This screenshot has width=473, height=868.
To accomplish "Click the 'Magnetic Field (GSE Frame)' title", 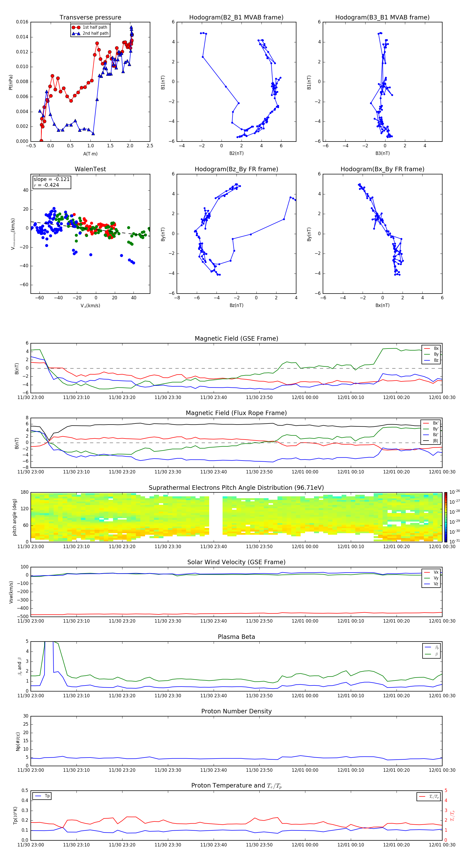I will click(236, 339).
